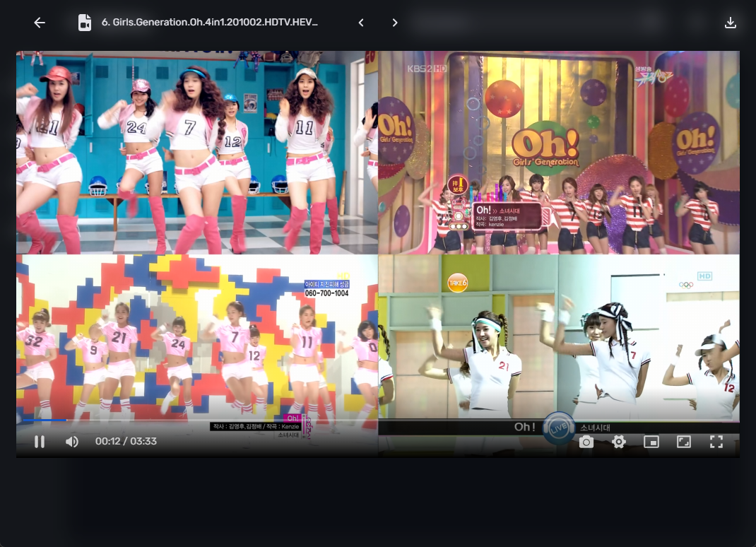Toggle the expanded window view icon
The height and width of the screenshot is (547, 756).
684,442
